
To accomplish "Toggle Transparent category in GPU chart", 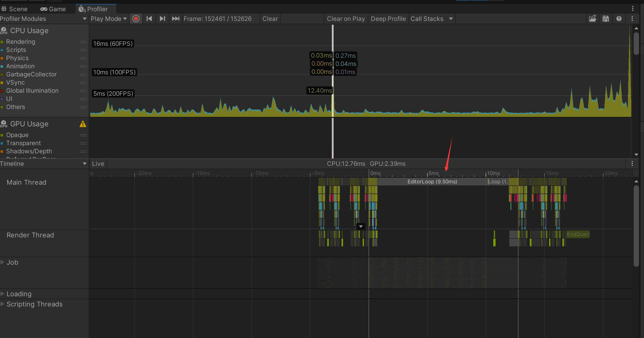I will click(2, 143).
